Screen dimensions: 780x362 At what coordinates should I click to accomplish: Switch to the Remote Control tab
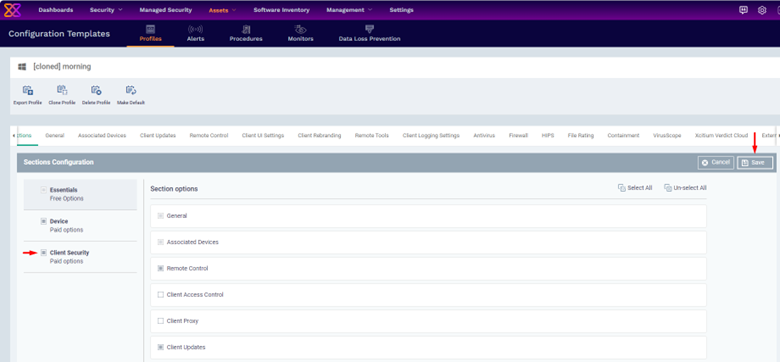tap(209, 136)
